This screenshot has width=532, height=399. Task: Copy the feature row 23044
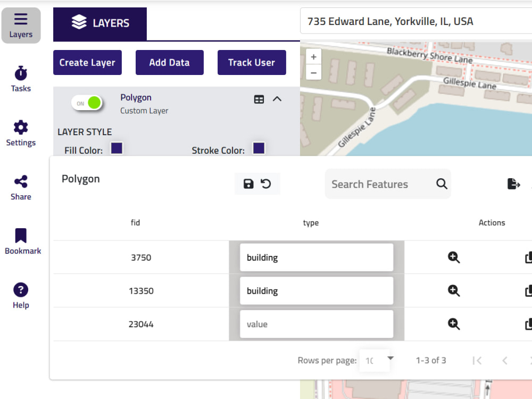pos(529,323)
